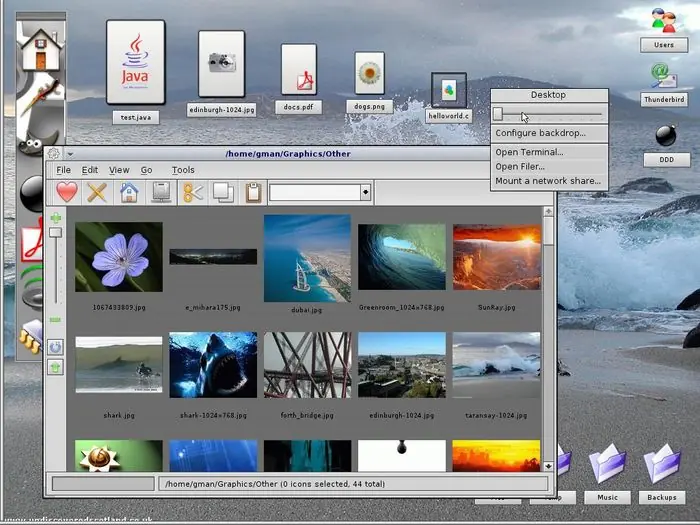Click the crossed-tools icon in filer toolbar
The width and height of the screenshot is (700, 525).
(x=97, y=192)
